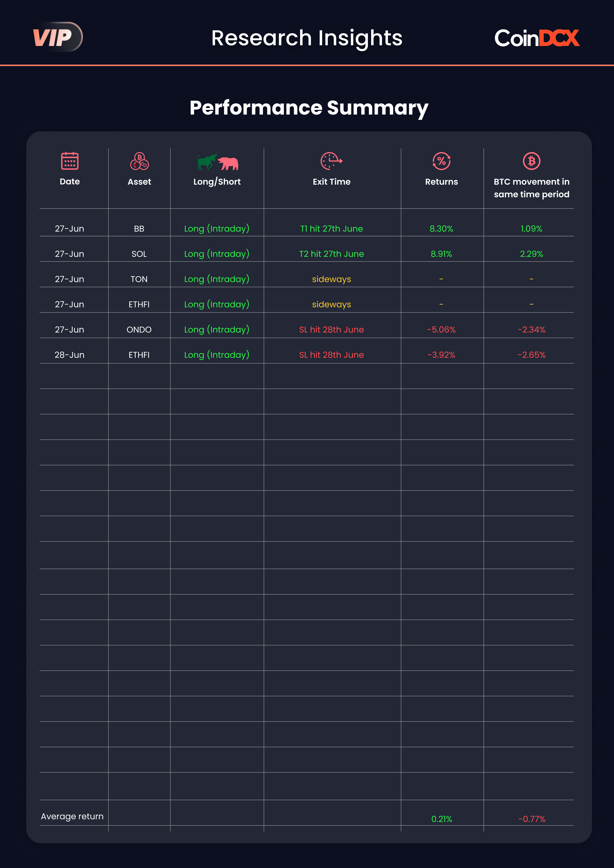Image resolution: width=614 pixels, height=868 pixels.
Task: Select the ETHFI asset cell in 28-Jun row
Action: point(139,355)
